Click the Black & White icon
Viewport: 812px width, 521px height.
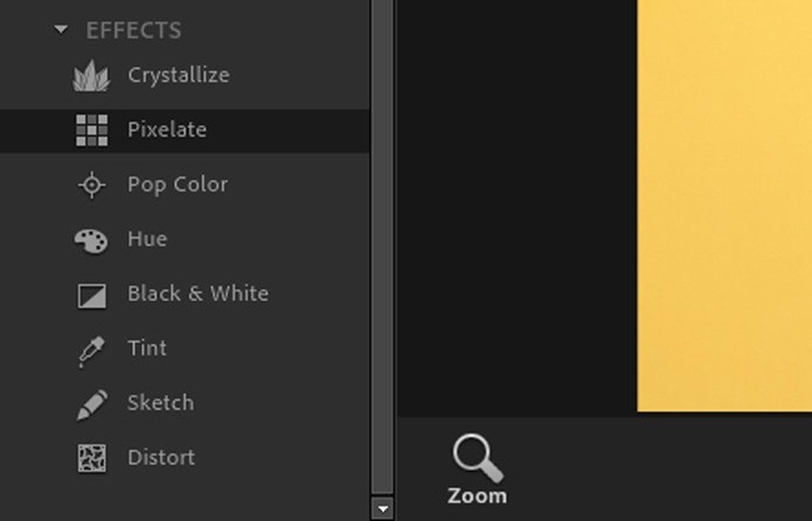coord(92,295)
